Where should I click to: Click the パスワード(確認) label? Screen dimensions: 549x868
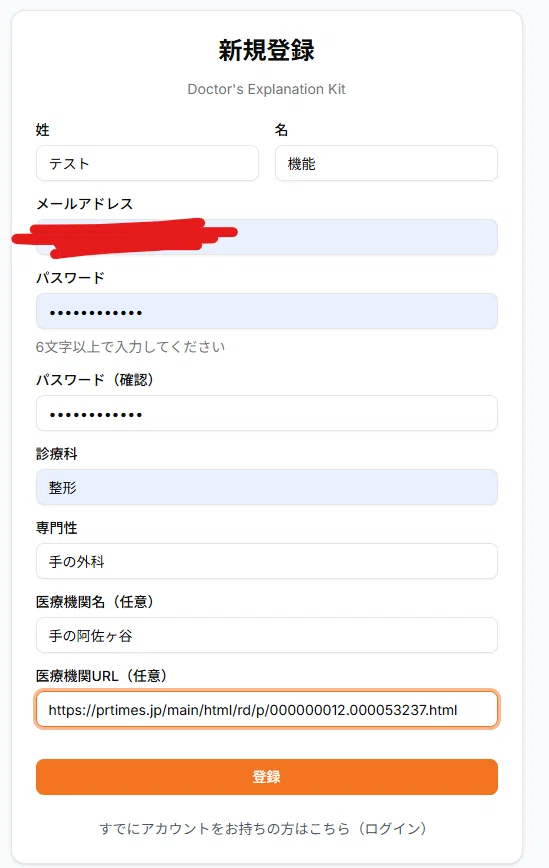[x=95, y=380]
